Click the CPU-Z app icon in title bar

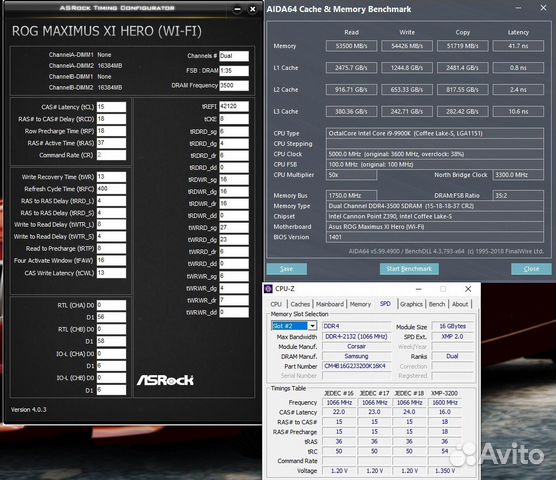coord(268,289)
